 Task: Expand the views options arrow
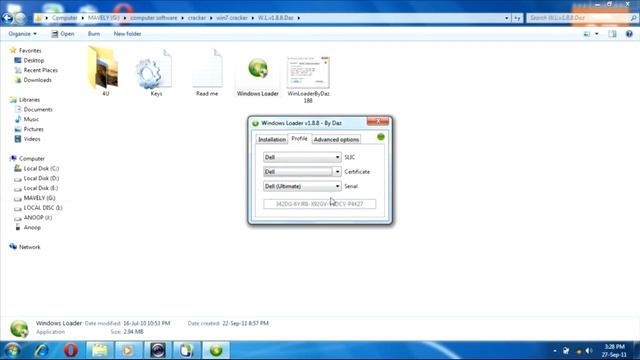[x=597, y=34]
